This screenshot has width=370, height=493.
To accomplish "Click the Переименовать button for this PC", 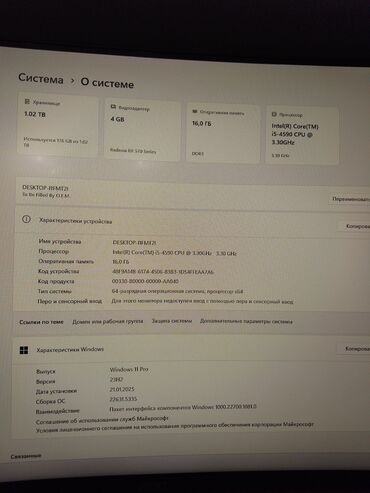I will pos(350,199).
